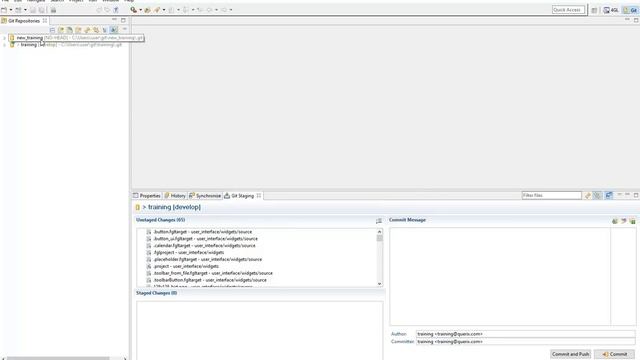Click the horizontal scrollbar in Git Repositories
This screenshot has height=360, width=640.
(58, 358)
